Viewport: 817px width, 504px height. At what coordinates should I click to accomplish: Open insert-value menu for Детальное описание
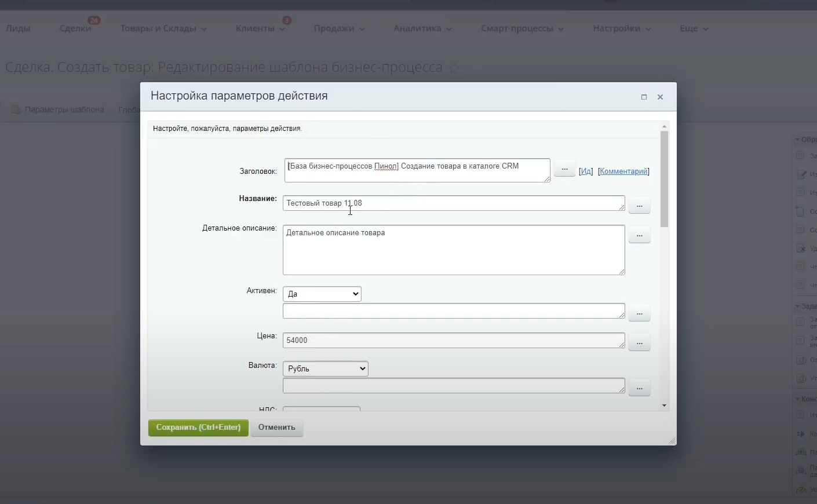639,235
